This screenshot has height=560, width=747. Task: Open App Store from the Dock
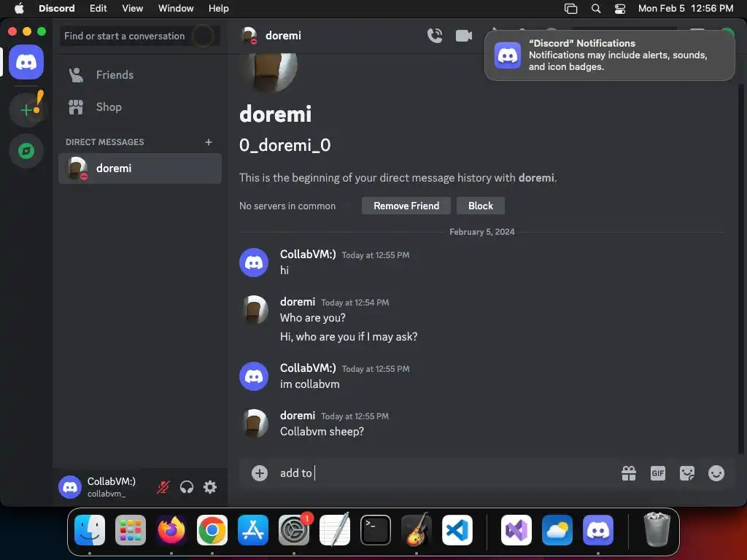pyautogui.click(x=253, y=530)
